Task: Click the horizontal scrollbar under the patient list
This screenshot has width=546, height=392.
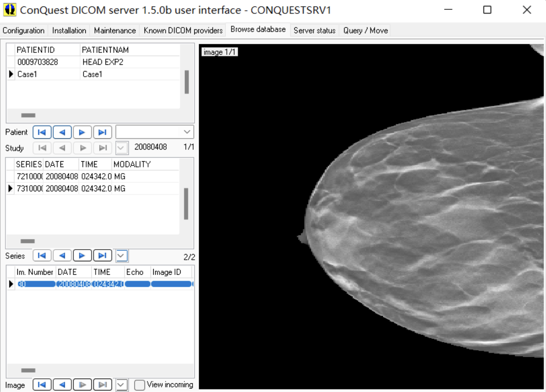Action: tap(28, 115)
